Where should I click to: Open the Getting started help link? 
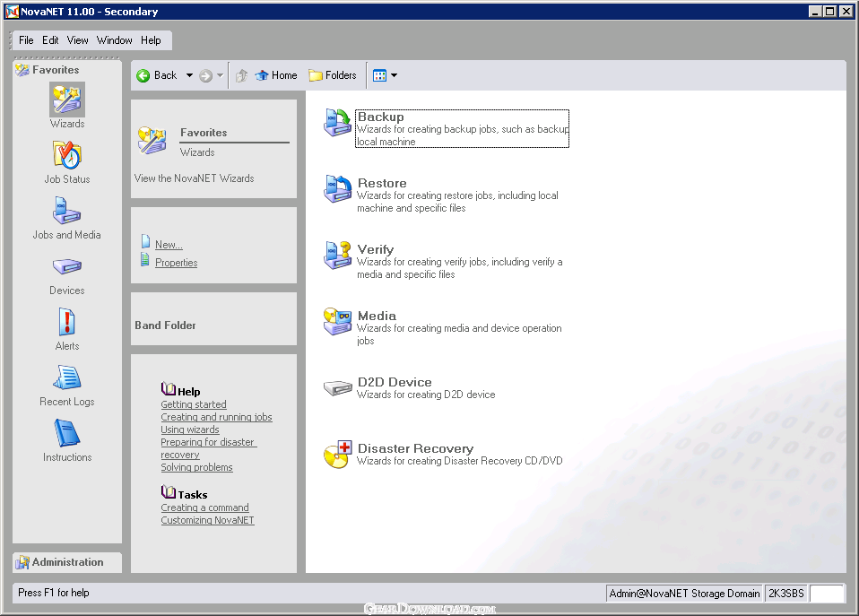(194, 404)
